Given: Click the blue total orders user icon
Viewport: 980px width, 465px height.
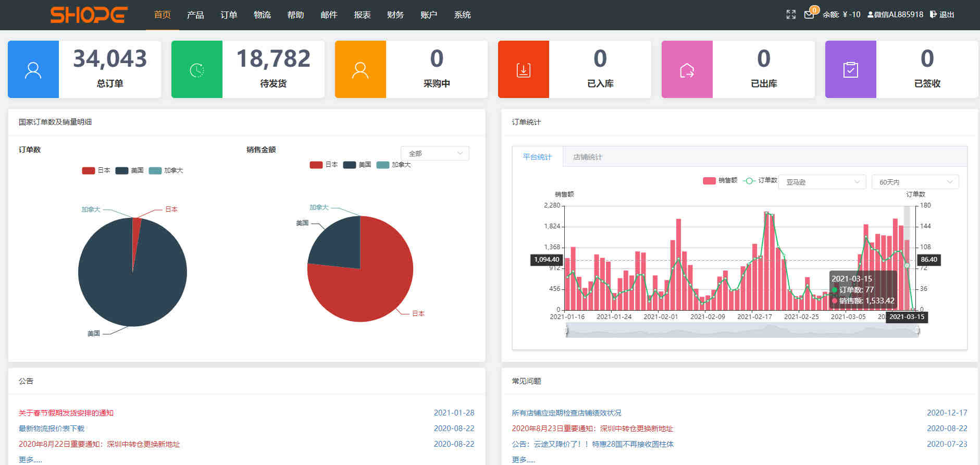Looking at the screenshot, I should (33, 70).
